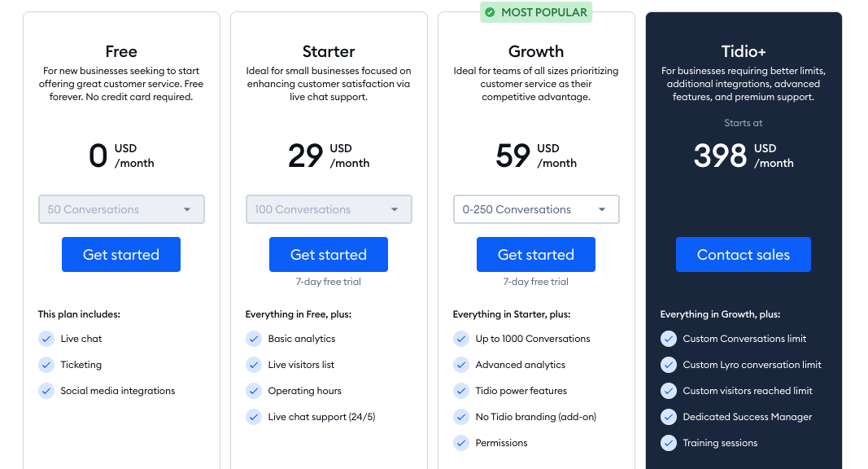Click the green check on MOST POPULAR badge
Screen dimensions: 868x469
489,12
